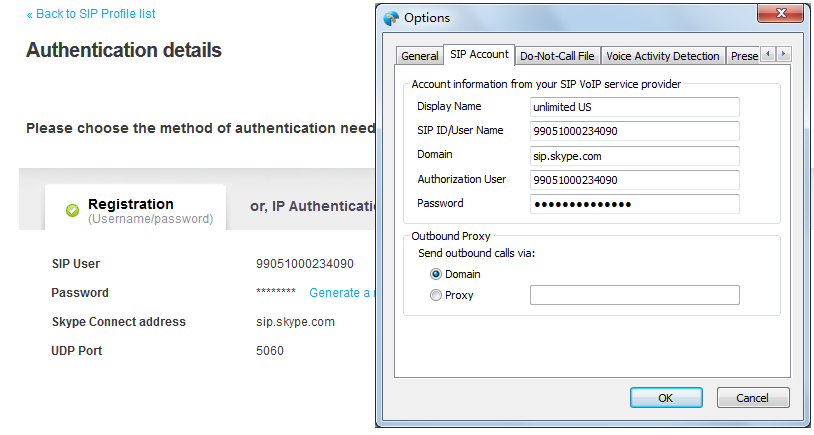The height and width of the screenshot is (435, 814).
Task: Select the Proxy radio button
Action: point(436,295)
